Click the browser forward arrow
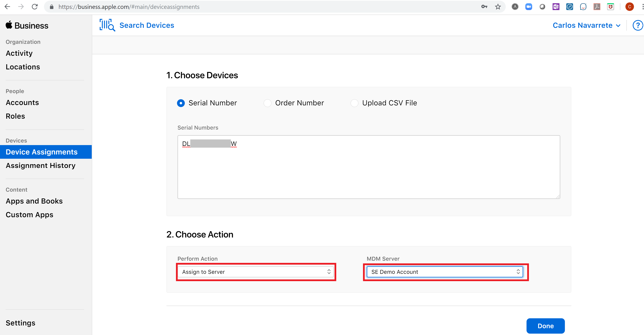The height and width of the screenshot is (335, 644). click(21, 7)
